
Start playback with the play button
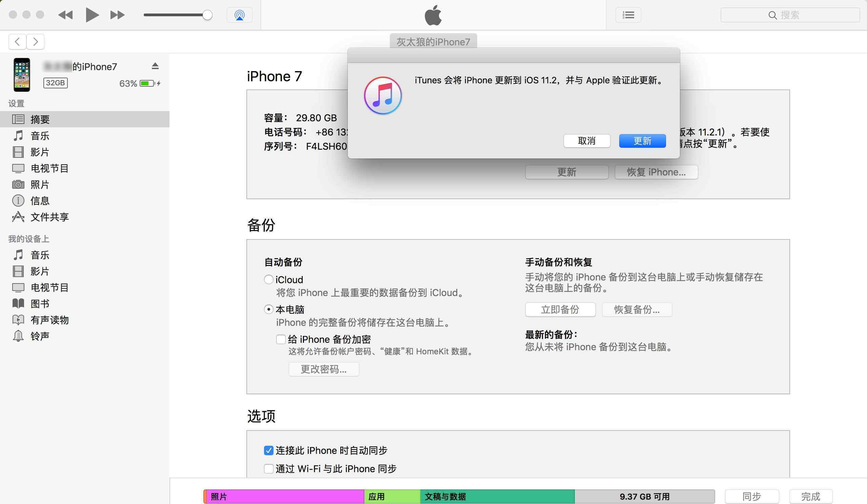pos(92,15)
